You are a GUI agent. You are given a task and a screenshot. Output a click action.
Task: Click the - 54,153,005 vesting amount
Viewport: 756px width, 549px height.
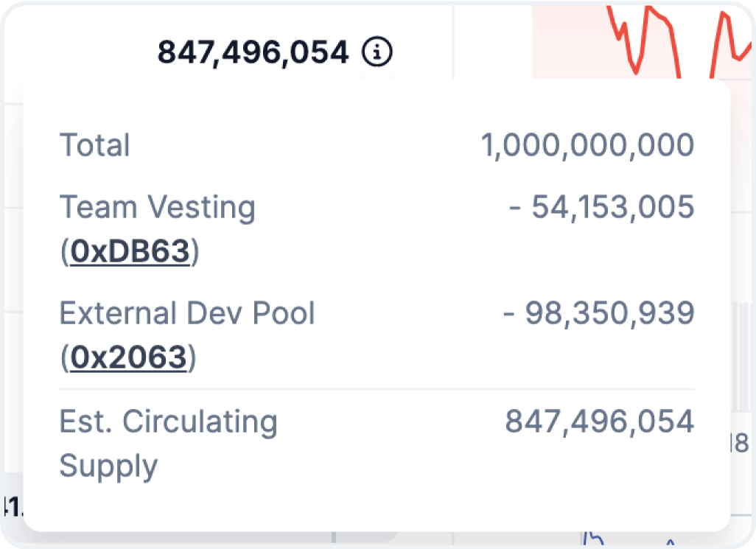coord(601,208)
